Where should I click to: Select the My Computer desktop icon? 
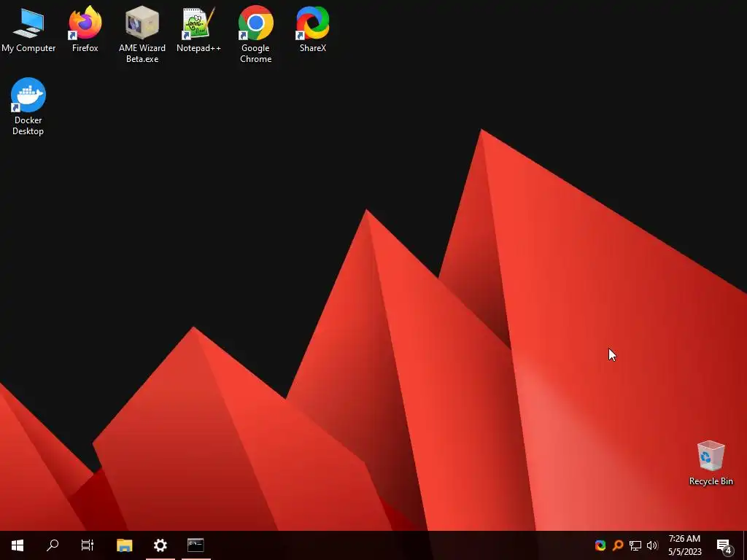[28, 29]
